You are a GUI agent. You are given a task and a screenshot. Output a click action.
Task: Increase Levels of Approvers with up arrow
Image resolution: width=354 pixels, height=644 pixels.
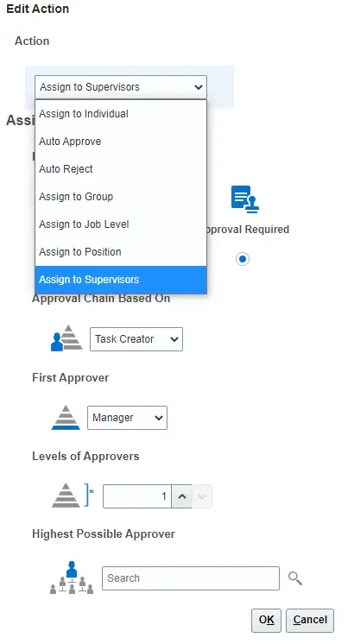(182, 496)
